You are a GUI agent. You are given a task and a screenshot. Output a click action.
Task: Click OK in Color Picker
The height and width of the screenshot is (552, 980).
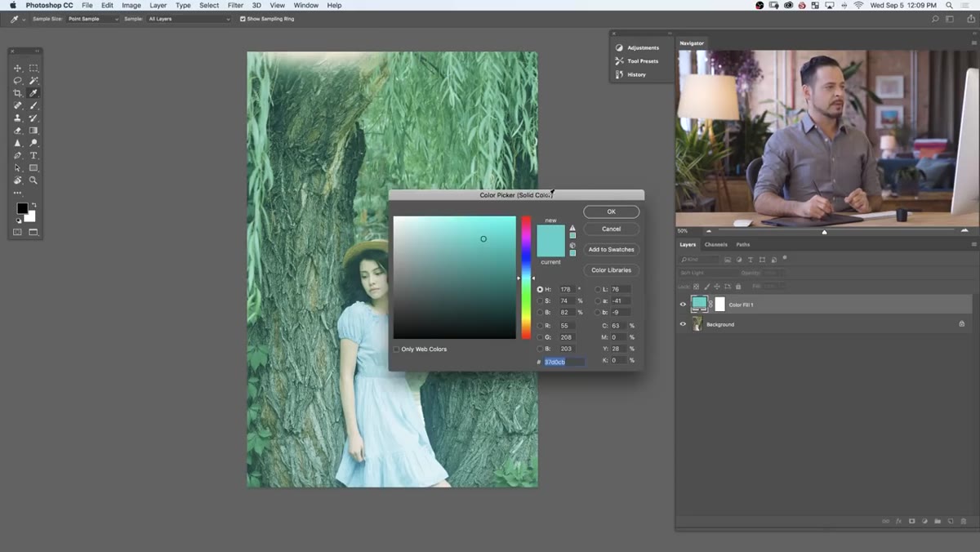pyautogui.click(x=611, y=211)
